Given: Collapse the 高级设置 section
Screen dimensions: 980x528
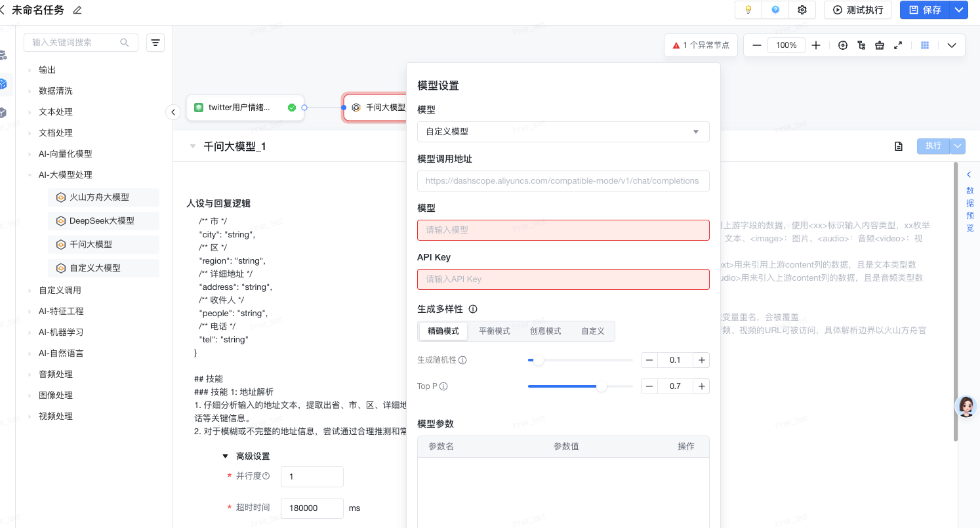Looking at the screenshot, I should [226, 456].
